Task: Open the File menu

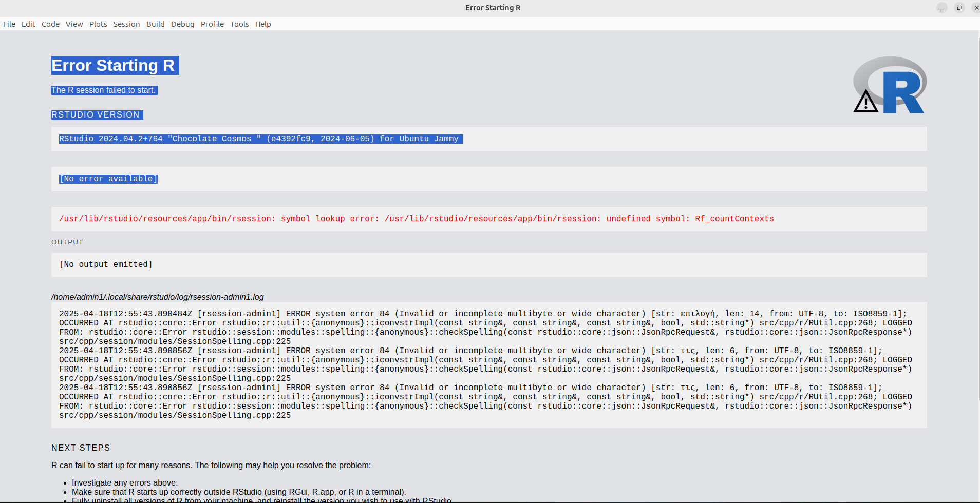Action: point(9,24)
